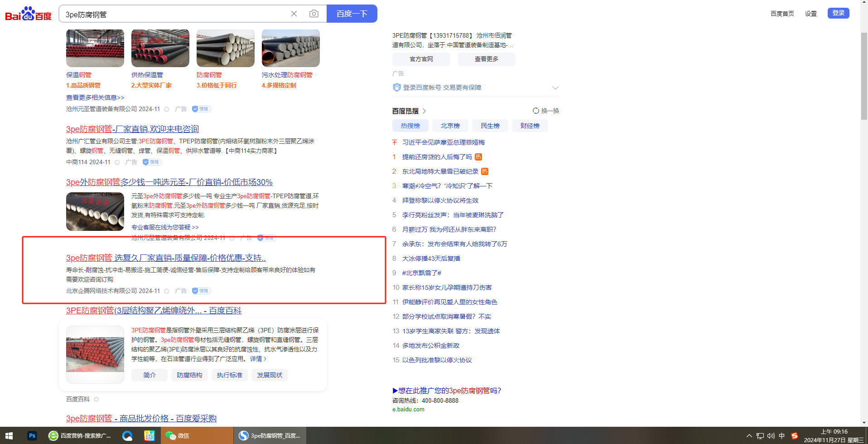Click the info circle icon beside 百度百科 source
This screenshot has height=444, width=868.
pos(96,399)
